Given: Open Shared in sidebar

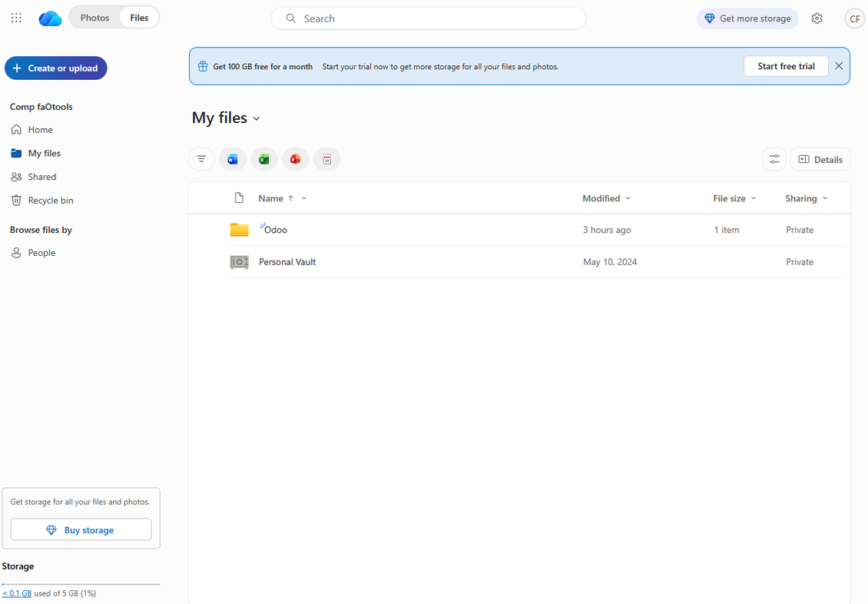Looking at the screenshot, I should tap(41, 177).
